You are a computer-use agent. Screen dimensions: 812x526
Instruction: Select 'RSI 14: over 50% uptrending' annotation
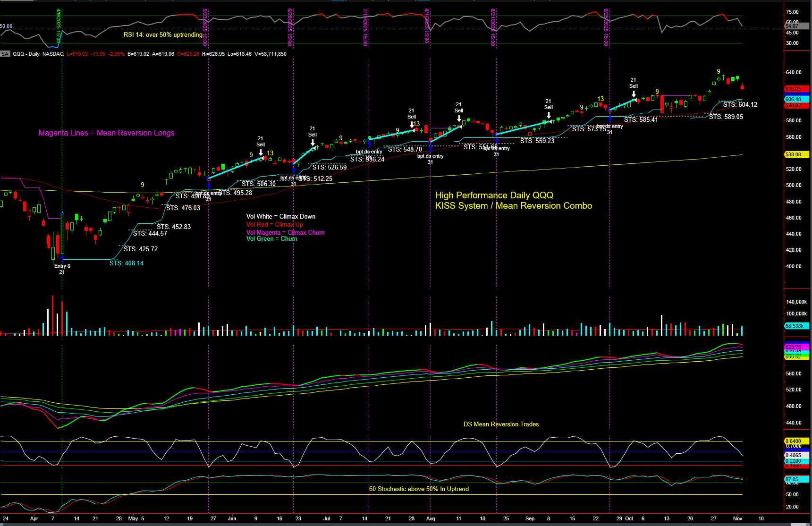click(x=163, y=34)
